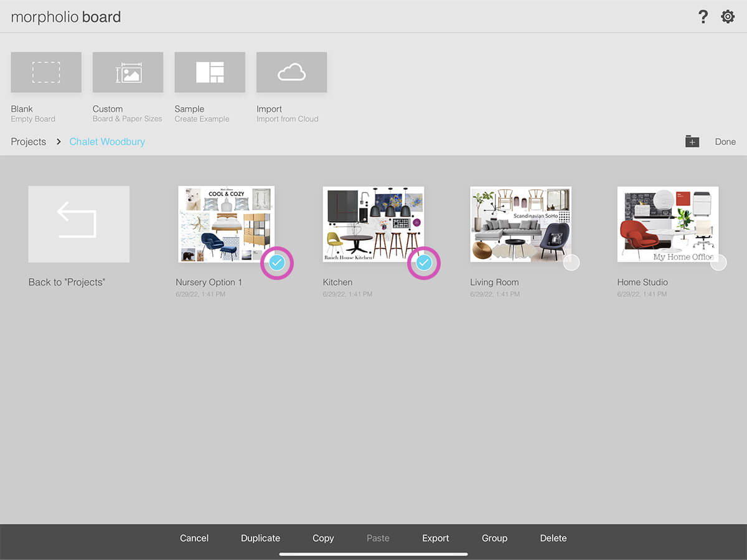Uncheck the Kitchen board selection
This screenshot has height=560, width=747.
pyautogui.click(x=424, y=263)
